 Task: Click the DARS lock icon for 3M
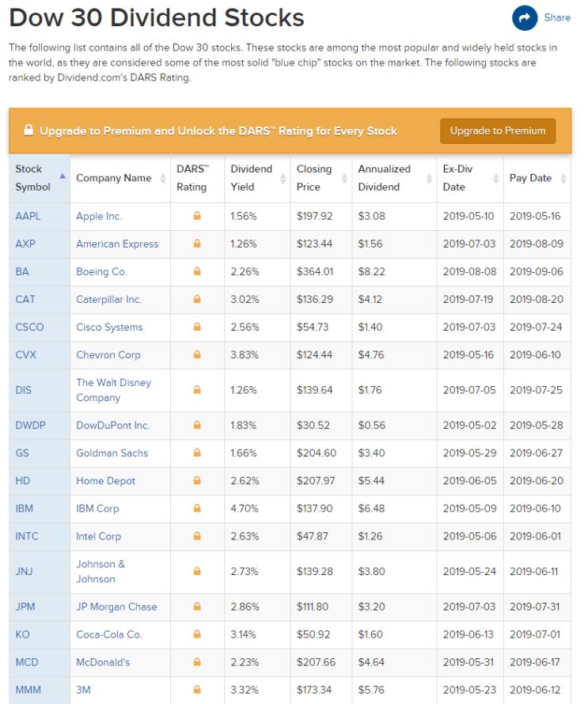point(197,690)
